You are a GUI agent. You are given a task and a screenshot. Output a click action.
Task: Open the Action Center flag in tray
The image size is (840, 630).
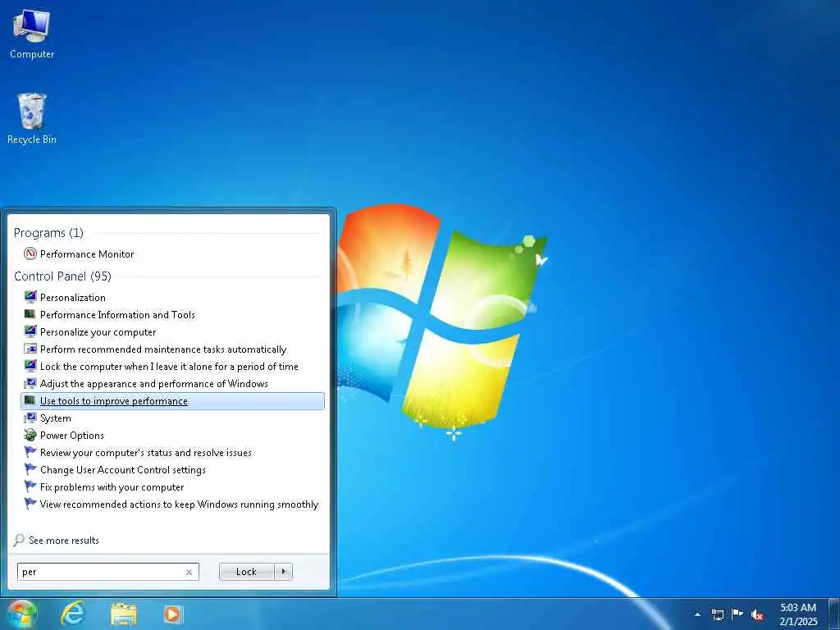point(737,614)
